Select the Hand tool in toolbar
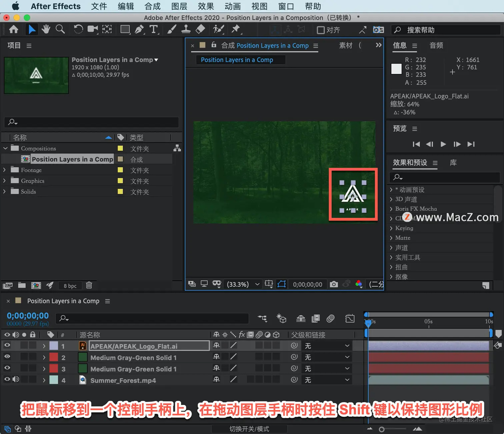 click(46, 29)
